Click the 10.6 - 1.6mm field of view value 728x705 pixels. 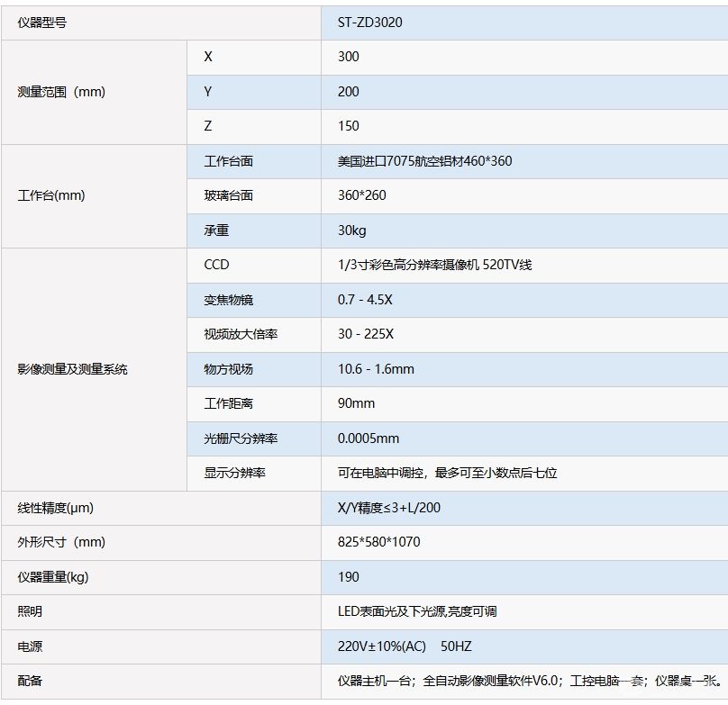point(376,369)
